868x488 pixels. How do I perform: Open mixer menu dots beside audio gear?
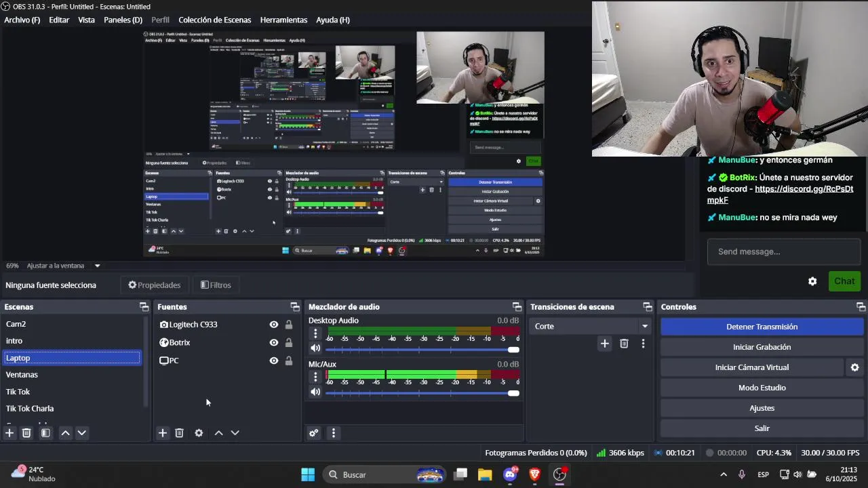click(x=333, y=432)
